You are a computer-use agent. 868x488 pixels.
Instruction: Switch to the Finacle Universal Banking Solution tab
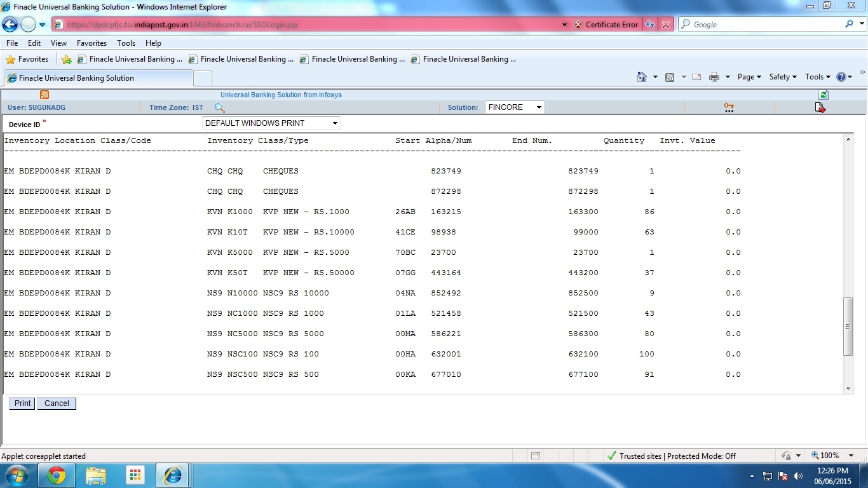tap(95, 78)
